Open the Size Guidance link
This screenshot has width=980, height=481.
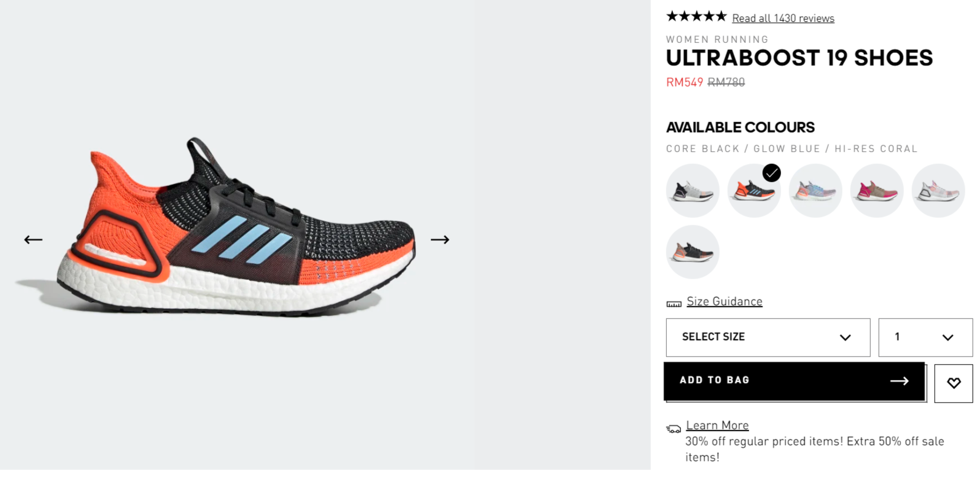[x=725, y=301]
